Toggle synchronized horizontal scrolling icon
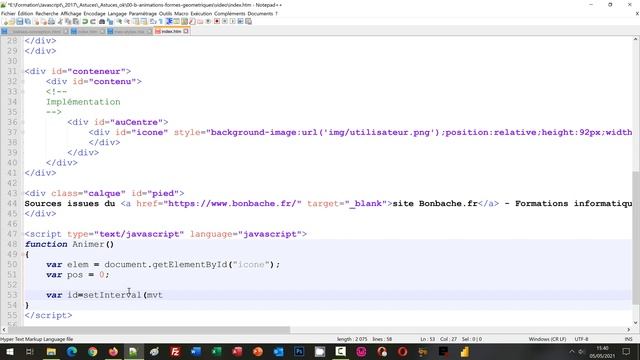 coord(144,21)
